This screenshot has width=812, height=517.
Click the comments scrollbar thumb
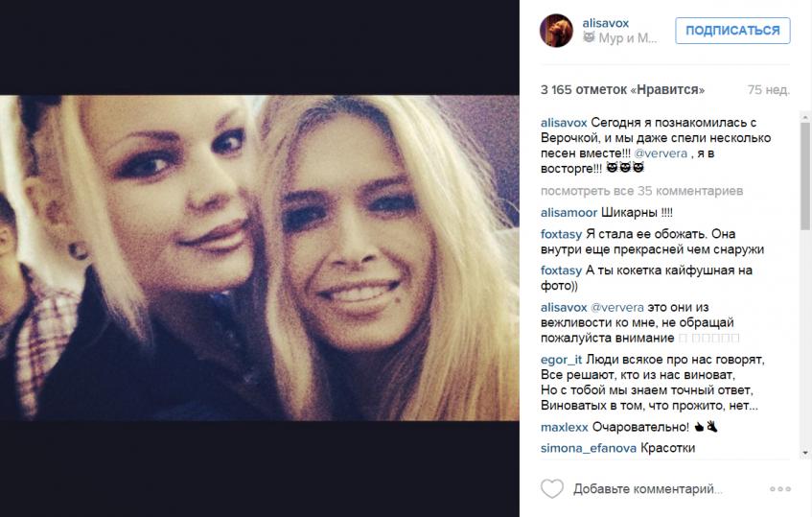(x=805, y=176)
